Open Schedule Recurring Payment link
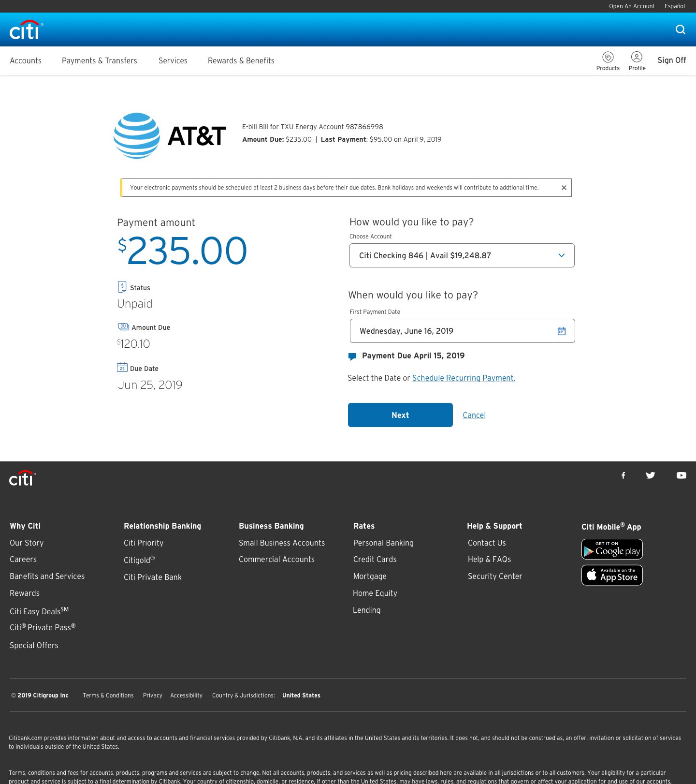This screenshot has height=784, width=696. tap(464, 378)
